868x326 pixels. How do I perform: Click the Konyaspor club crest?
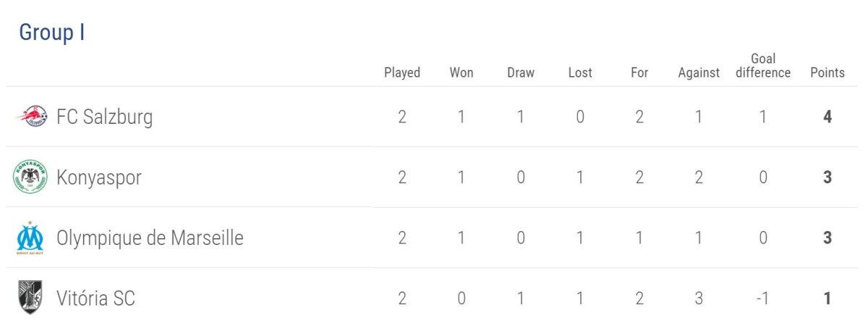tap(30, 177)
